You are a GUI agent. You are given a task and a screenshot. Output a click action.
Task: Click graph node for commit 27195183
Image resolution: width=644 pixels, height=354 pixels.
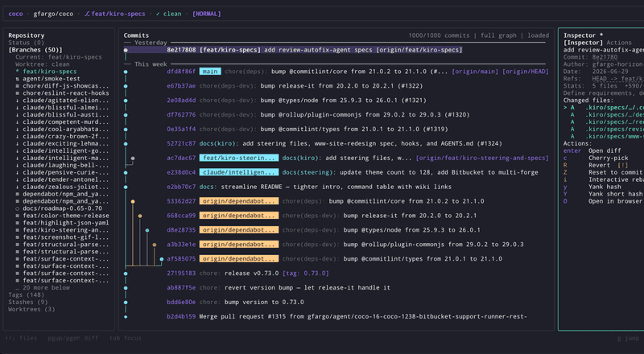[x=126, y=274]
